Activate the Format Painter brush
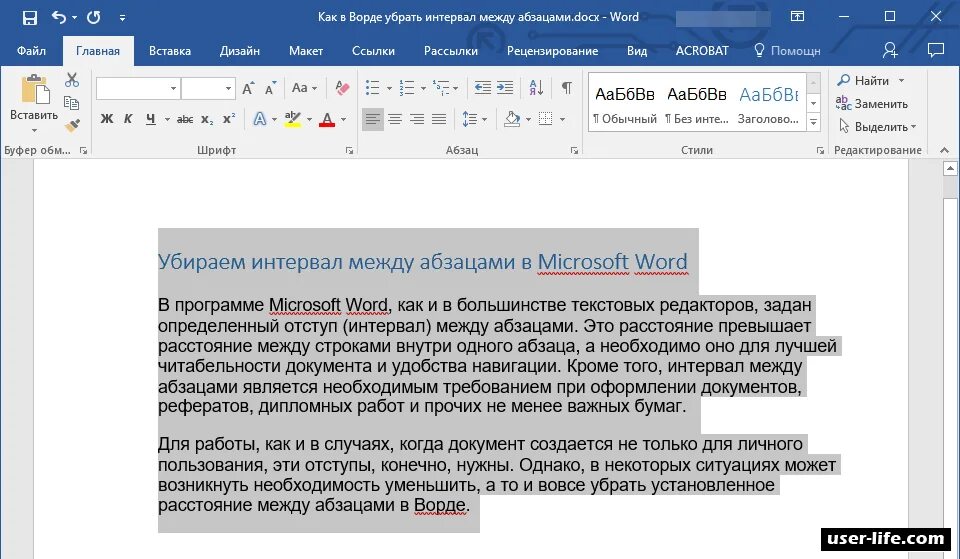 click(x=72, y=126)
